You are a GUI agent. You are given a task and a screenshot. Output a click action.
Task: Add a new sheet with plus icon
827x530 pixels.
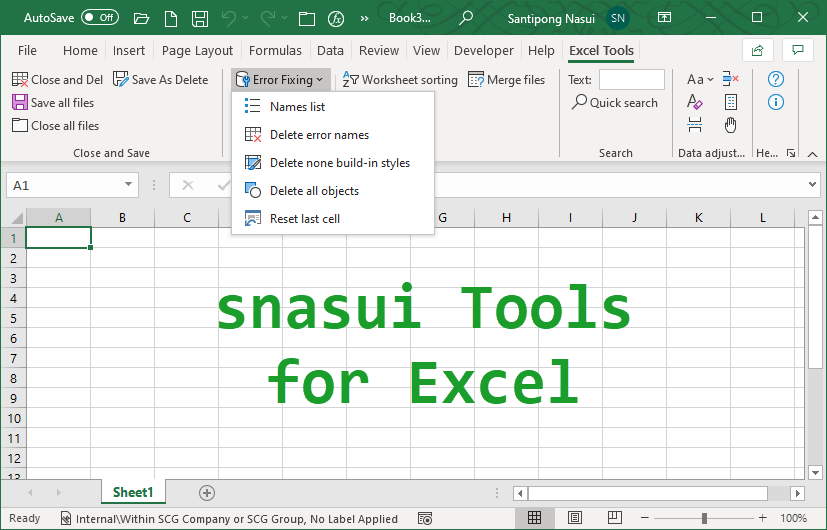(207, 493)
